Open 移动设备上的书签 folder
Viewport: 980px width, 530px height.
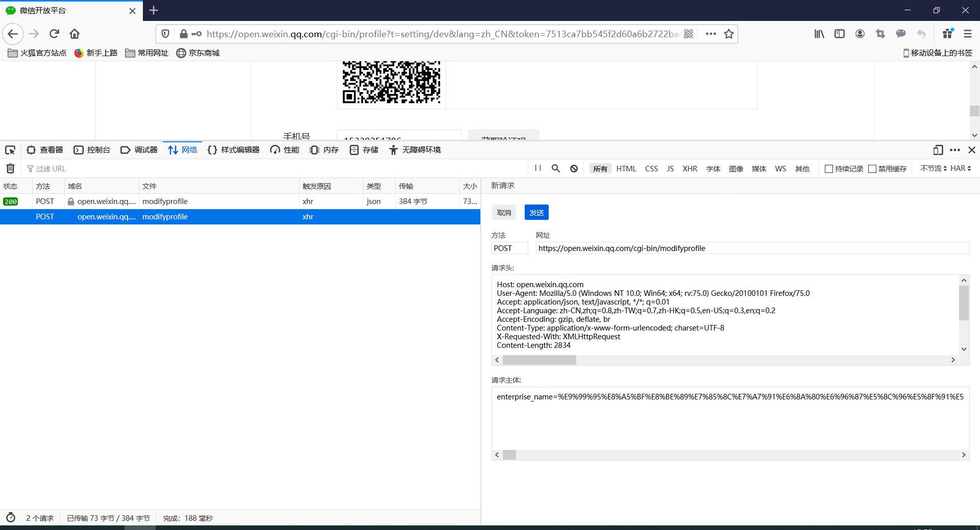[938, 53]
